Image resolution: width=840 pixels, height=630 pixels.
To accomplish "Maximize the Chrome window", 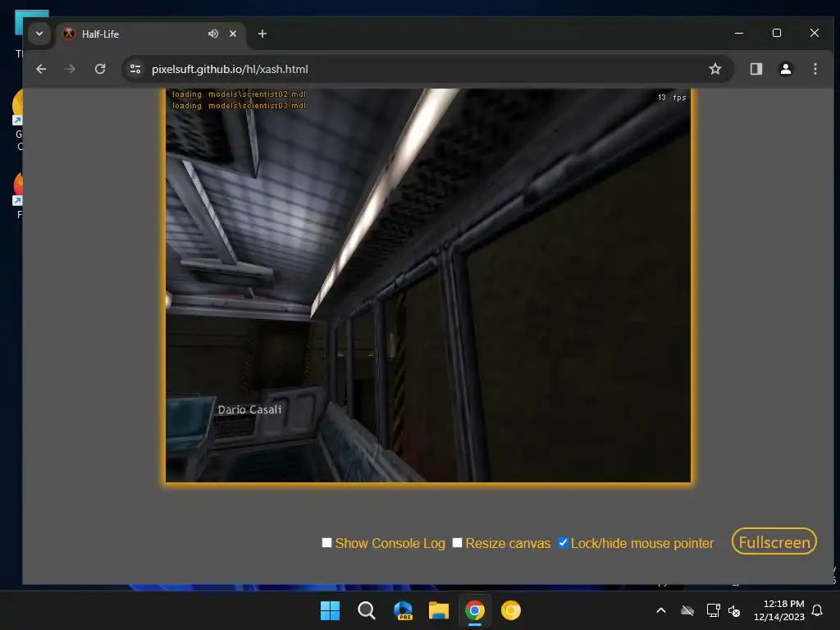I will point(777,33).
